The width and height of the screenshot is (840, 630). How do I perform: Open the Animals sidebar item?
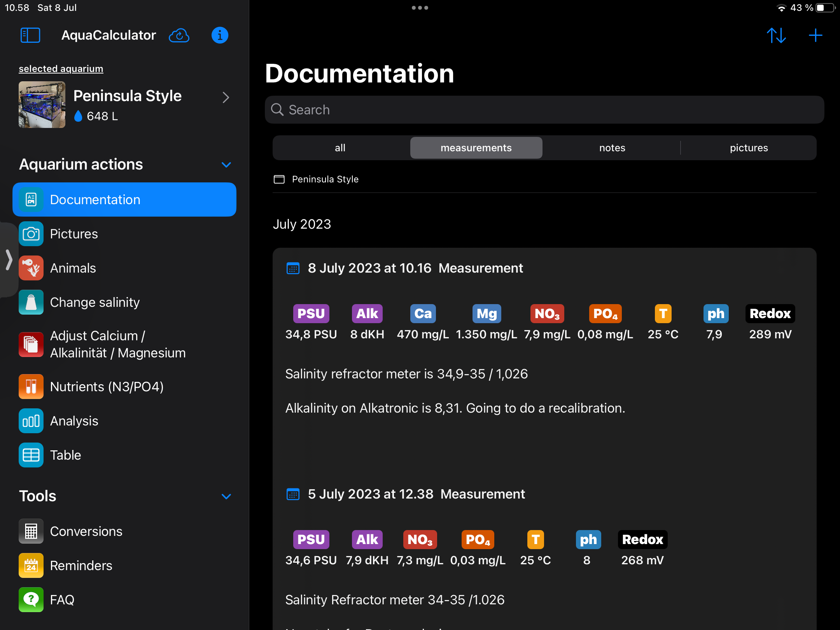coord(73,268)
